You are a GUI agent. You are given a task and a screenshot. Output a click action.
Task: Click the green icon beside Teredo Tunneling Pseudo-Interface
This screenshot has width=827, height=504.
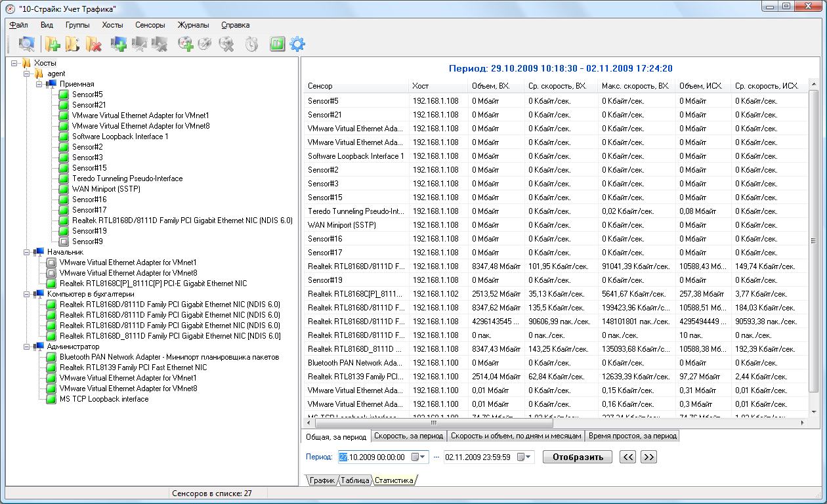(64, 178)
